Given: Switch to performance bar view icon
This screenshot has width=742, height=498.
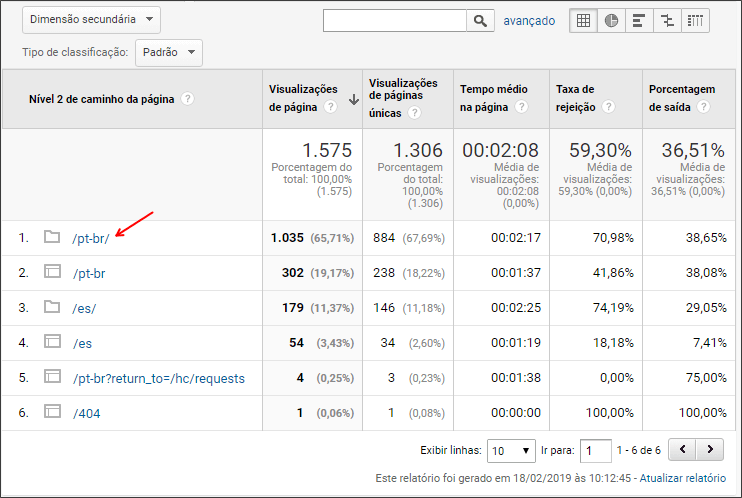Looking at the screenshot, I should [639, 21].
